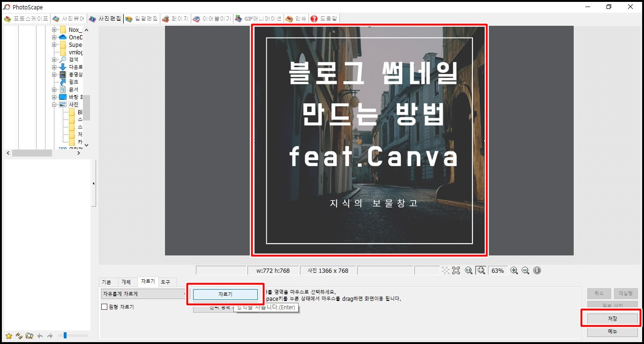The image size is (644, 344).
Task: Click the 사진 1366 x 768 status text
Action: [x=328, y=270]
